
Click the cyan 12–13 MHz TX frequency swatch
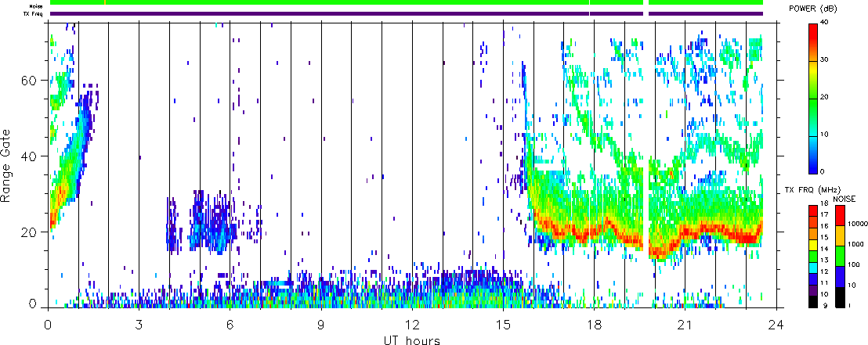pyautogui.click(x=813, y=267)
